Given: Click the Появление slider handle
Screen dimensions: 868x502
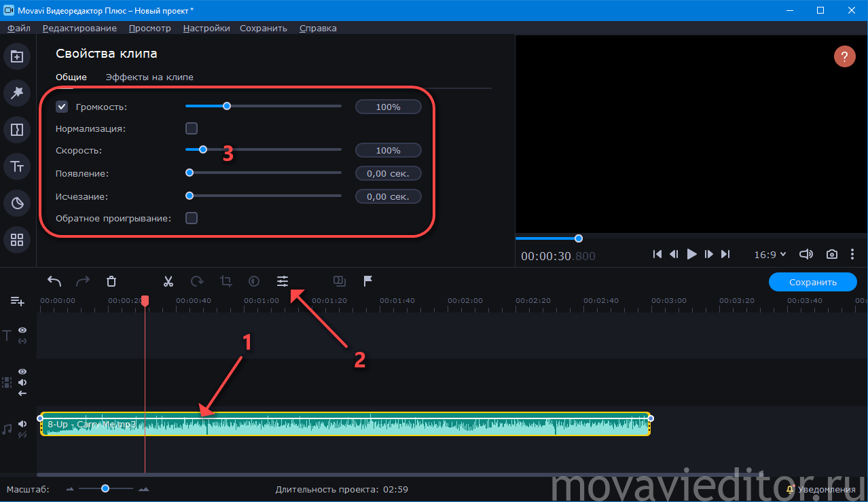Looking at the screenshot, I should (x=189, y=173).
